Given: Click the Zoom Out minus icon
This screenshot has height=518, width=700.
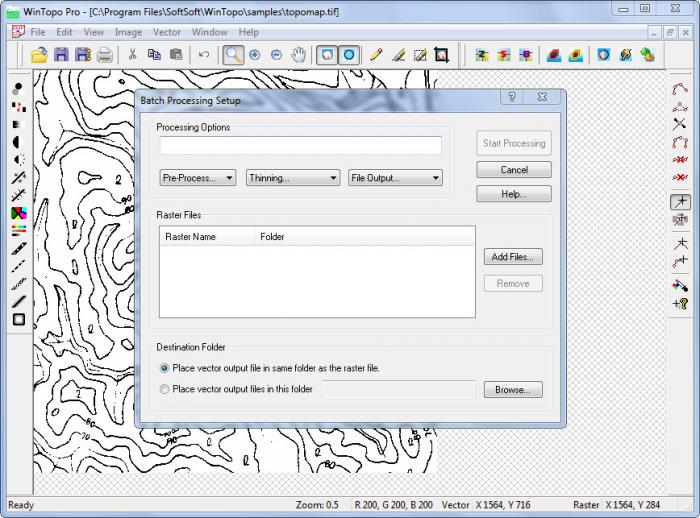Looking at the screenshot, I should click(x=277, y=55).
